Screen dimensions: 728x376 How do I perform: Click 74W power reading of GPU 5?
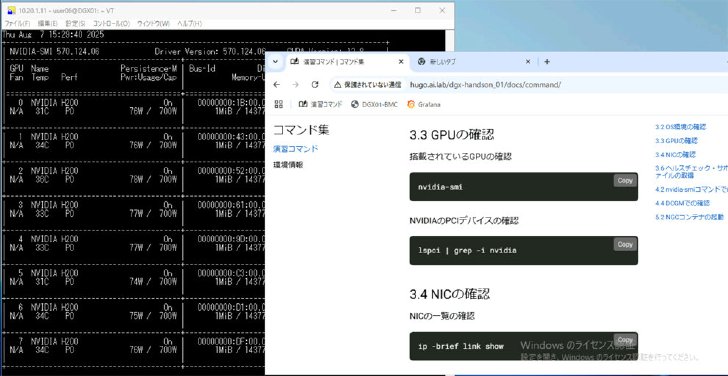point(137,282)
